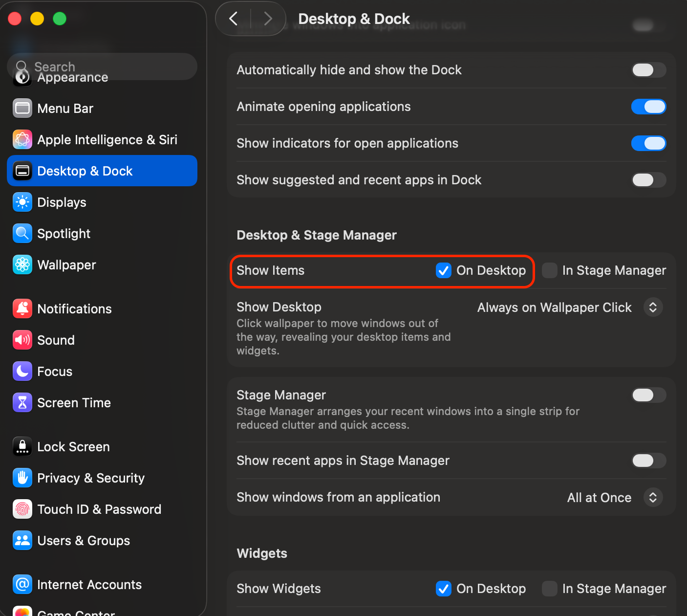
Task: Open Show windows from an application dropdown
Action: [653, 498]
